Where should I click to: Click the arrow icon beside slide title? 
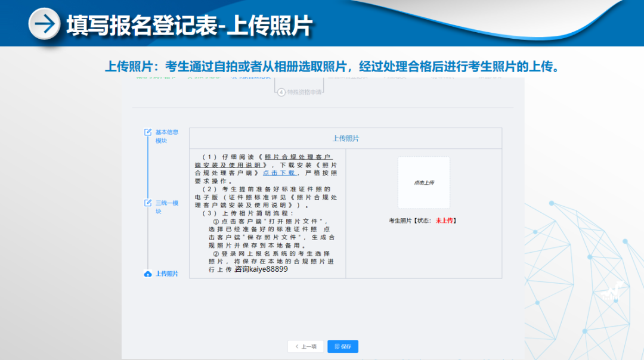pyautogui.click(x=44, y=24)
